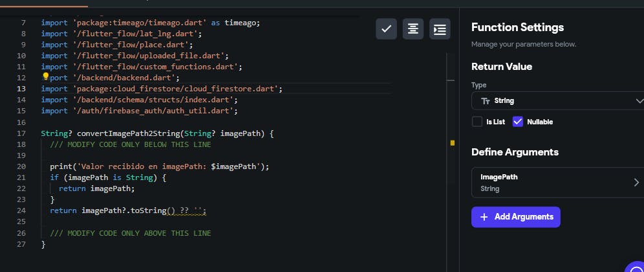644x272 pixels.
Task: Expand the ImagePath argument chevron
Action: pyautogui.click(x=636, y=183)
